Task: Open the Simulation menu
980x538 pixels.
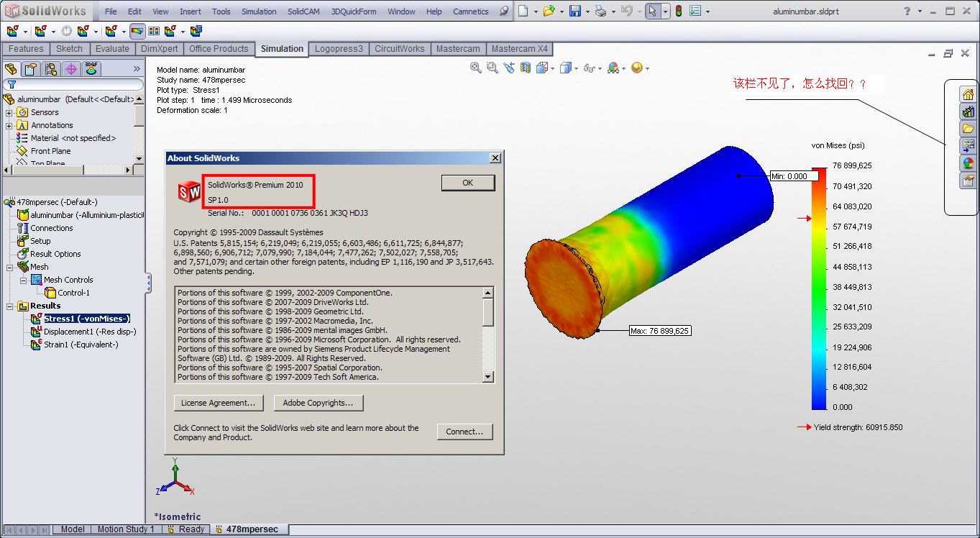Action: click(259, 12)
